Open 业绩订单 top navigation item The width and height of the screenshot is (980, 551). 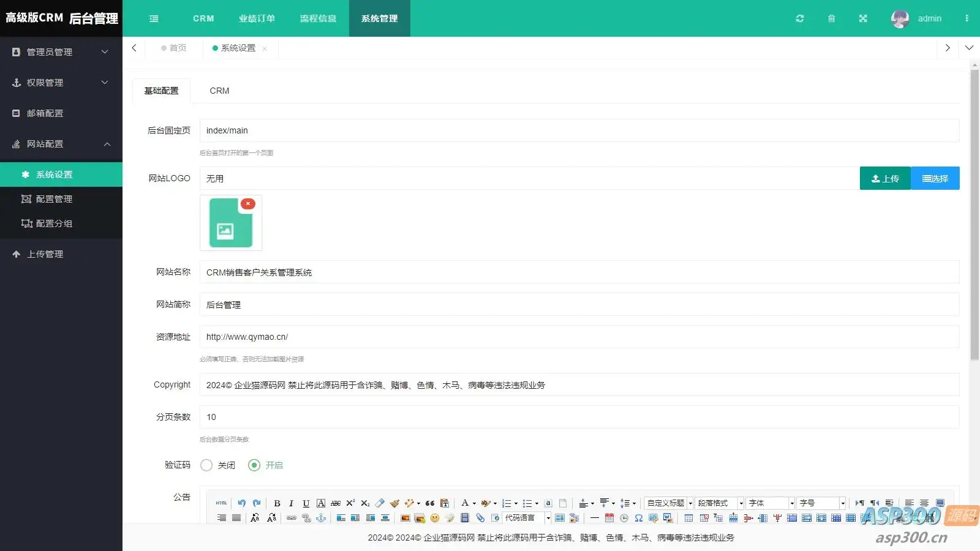pos(257,18)
